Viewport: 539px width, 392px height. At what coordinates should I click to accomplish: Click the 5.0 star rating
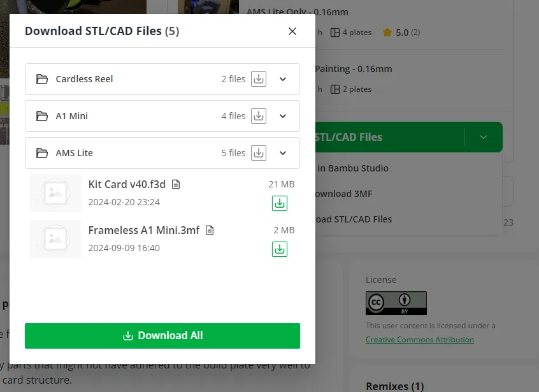(401, 33)
